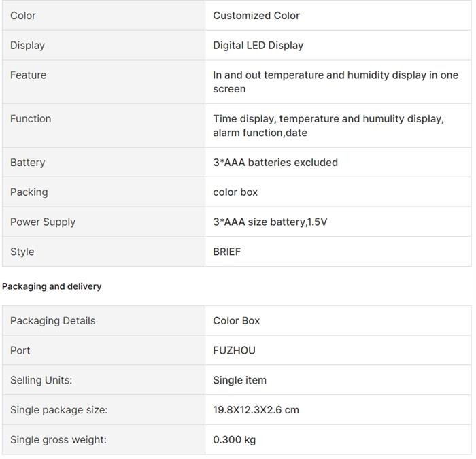The image size is (476, 459).
Task: Click the Feature row label
Action: coord(29,75)
